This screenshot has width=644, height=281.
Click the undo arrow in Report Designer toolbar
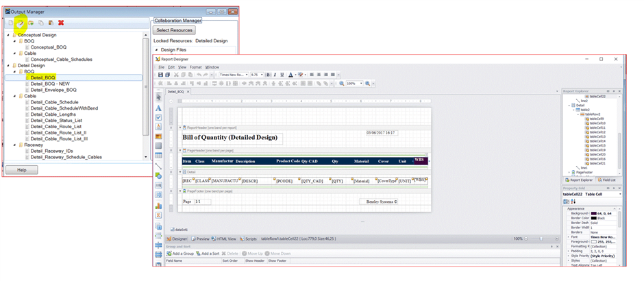point(199,75)
